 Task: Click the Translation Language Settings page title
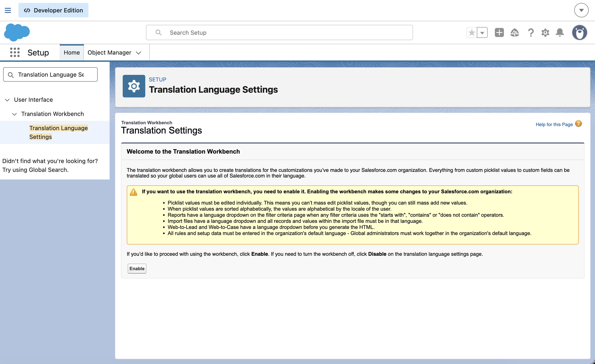point(213,90)
